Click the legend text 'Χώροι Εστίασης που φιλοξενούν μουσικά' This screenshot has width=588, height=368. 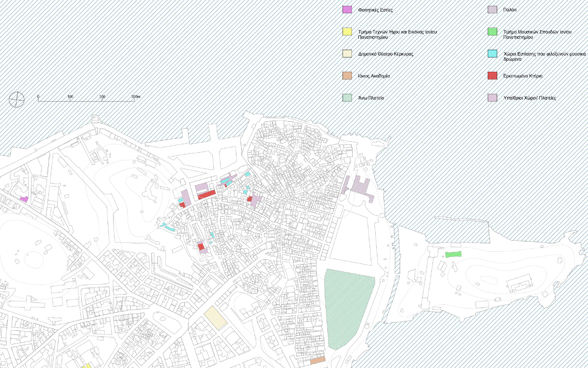tap(544, 54)
